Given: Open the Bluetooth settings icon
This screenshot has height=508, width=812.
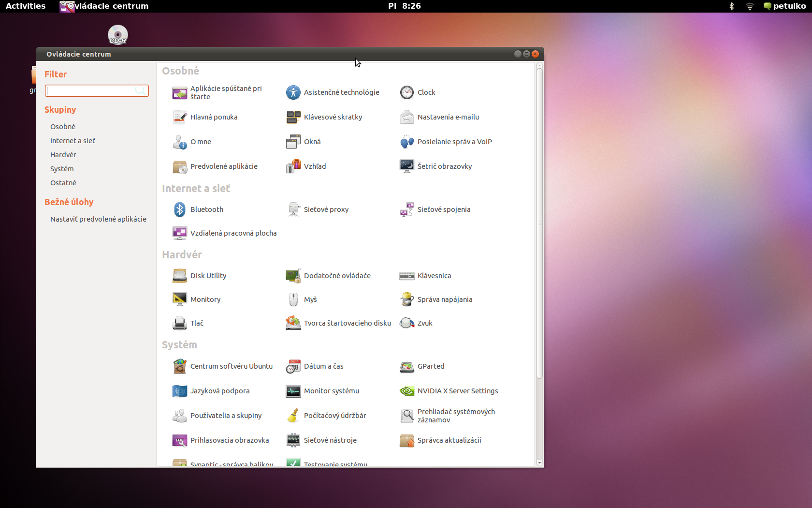Looking at the screenshot, I should pyautogui.click(x=180, y=209).
